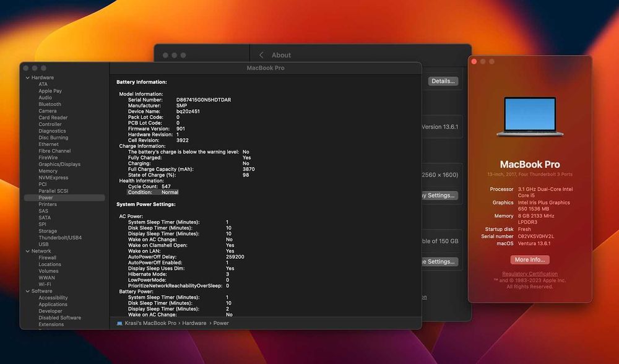Click Device Name value bq20z451
The height and width of the screenshot is (364, 619).
[188, 111]
